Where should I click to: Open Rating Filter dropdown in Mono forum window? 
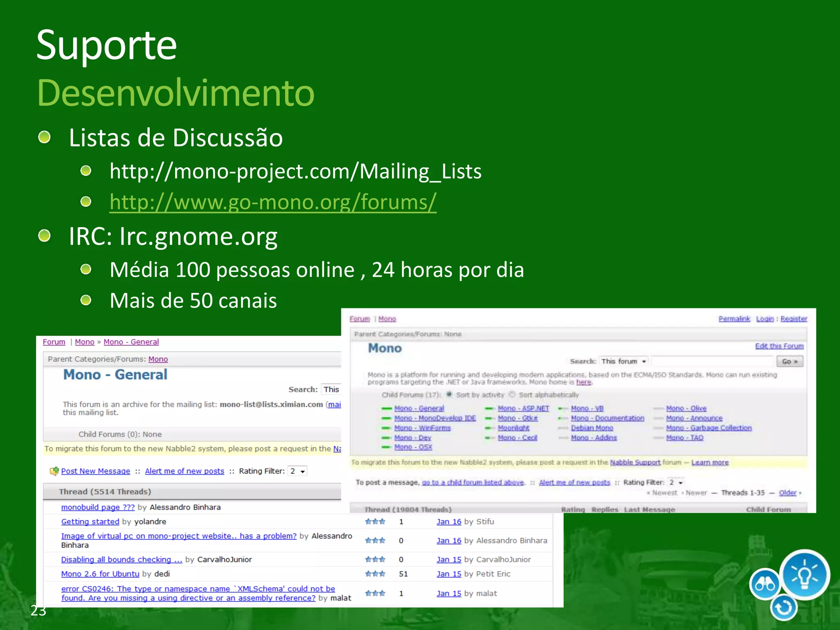tap(676, 482)
